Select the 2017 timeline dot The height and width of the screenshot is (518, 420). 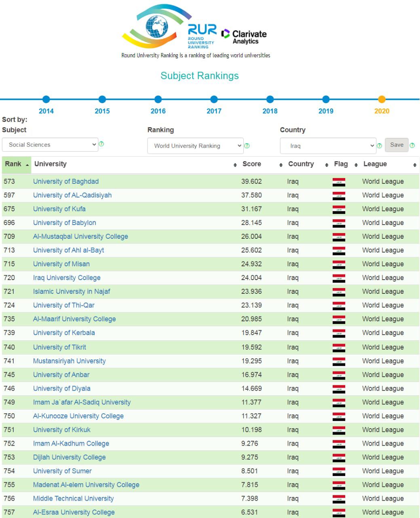tap(214, 100)
